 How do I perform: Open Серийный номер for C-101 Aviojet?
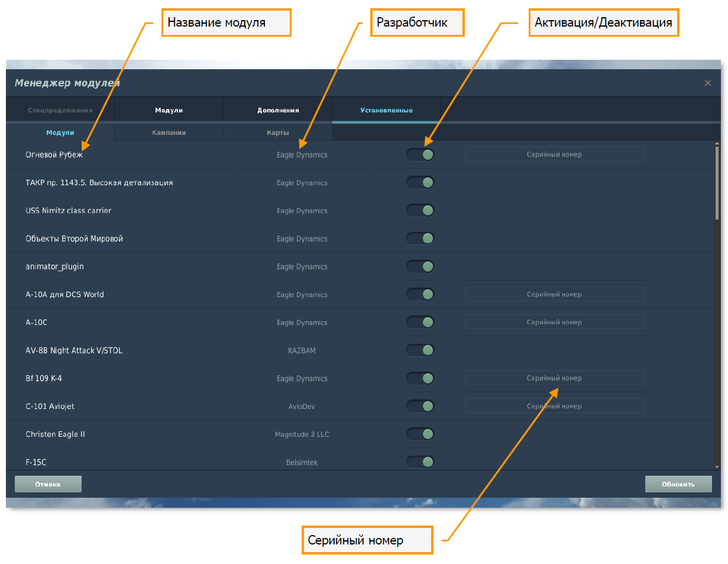point(554,406)
